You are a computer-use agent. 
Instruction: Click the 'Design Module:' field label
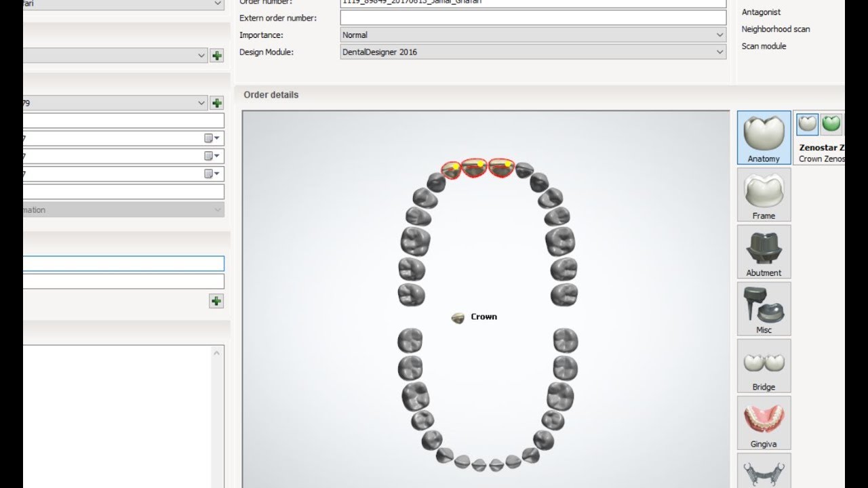267,52
